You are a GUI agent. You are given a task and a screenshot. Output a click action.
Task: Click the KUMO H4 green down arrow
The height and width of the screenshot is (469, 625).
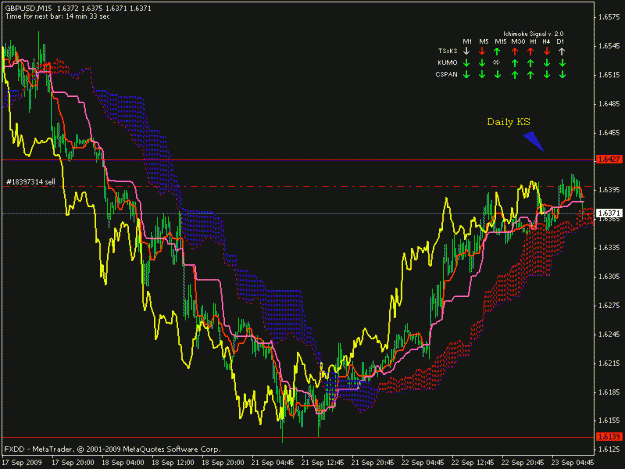click(547, 63)
